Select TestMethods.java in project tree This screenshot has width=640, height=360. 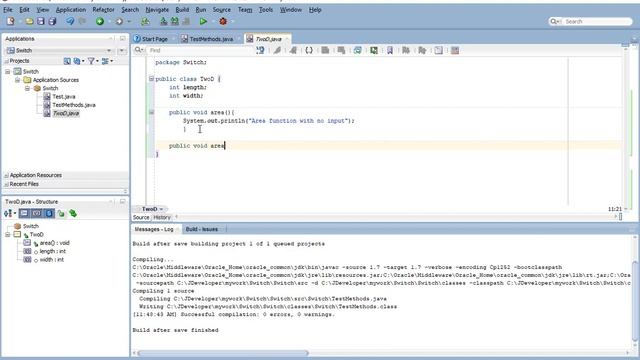[x=74, y=105]
